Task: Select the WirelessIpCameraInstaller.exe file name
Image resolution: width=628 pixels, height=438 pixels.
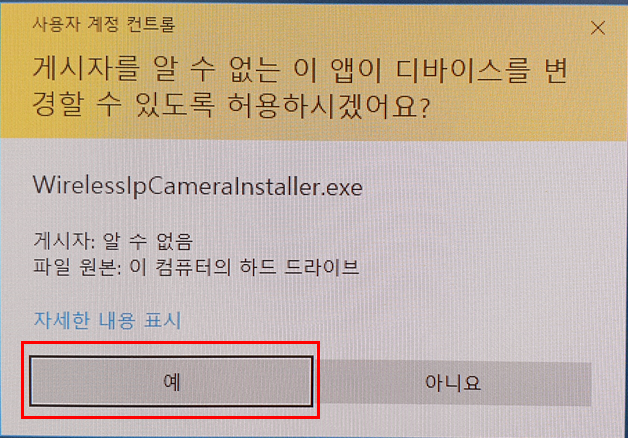Action: 198,187
